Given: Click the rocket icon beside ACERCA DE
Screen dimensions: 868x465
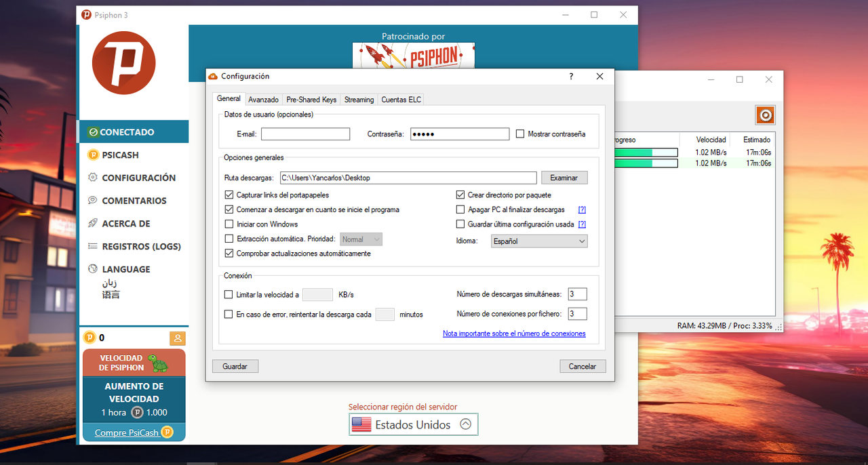Looking at the screenshot, I should point(93,223).
